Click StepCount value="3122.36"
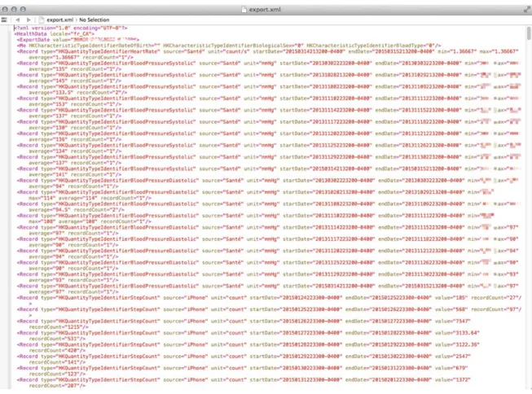Viewport: 532px width, 394px height. point(457,344)
